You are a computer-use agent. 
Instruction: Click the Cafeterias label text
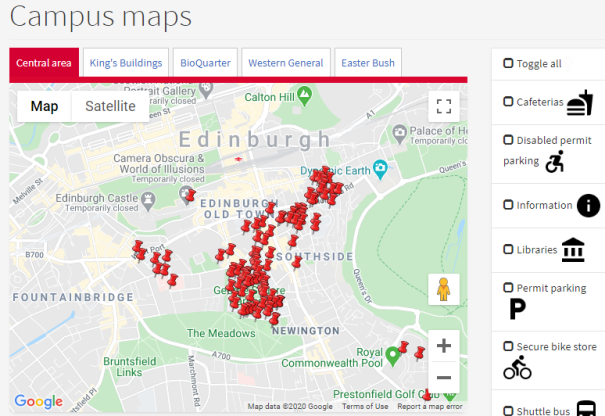tap(540, 102)
